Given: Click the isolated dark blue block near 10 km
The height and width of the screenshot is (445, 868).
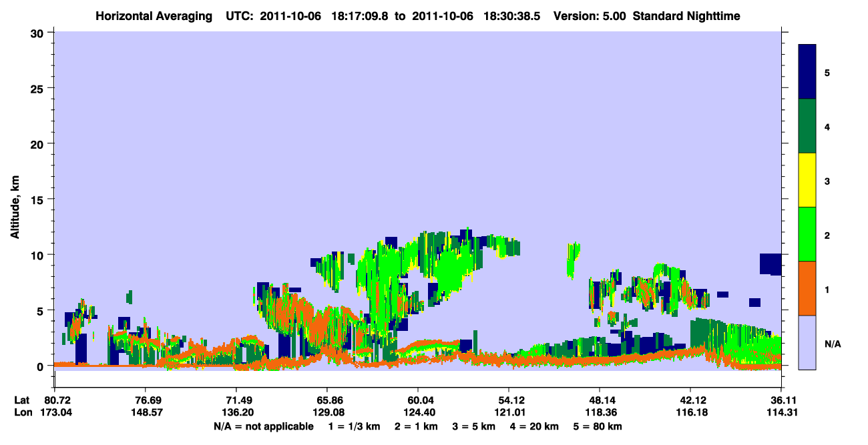Looking at the screenshot, I should (771, 264).
